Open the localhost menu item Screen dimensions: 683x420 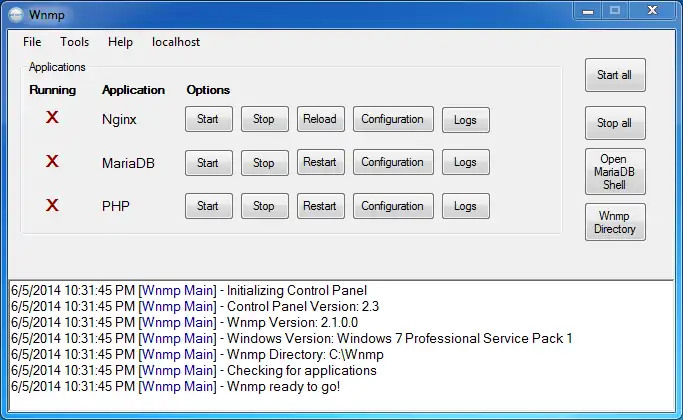coord(176,42)
